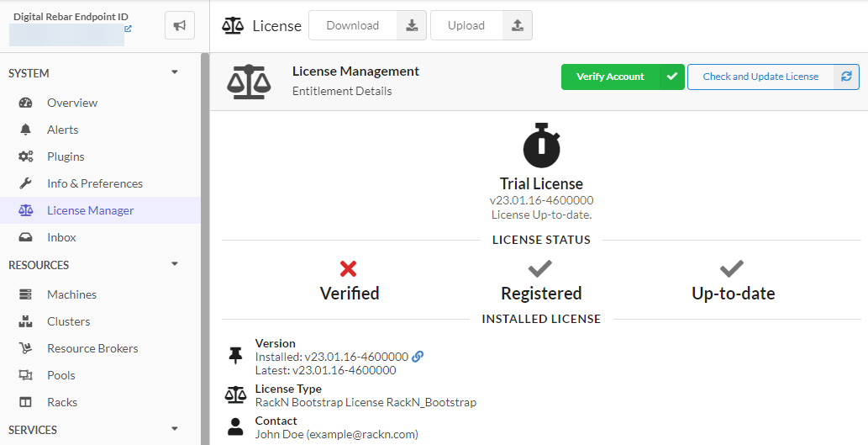Expand the SERVICES section arrow

tap(175, 430)
